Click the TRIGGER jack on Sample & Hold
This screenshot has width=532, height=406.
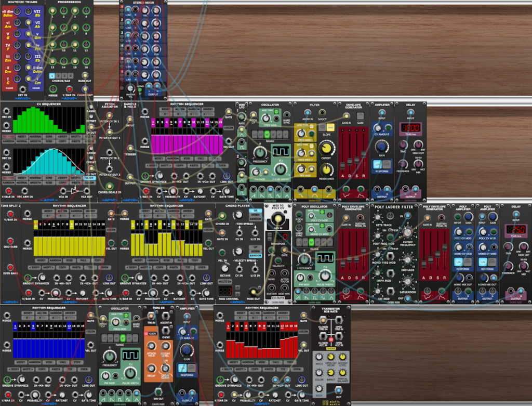click(x=130, y=148)
